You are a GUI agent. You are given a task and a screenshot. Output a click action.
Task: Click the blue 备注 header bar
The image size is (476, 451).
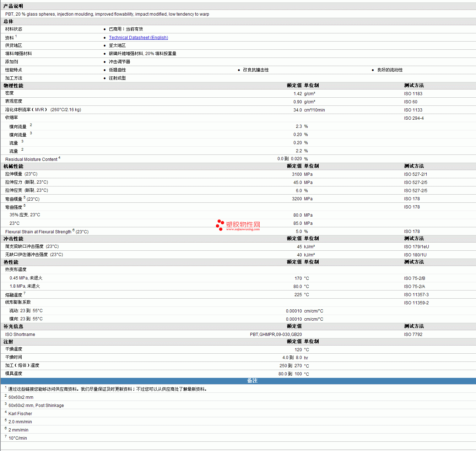pos(252,381)
